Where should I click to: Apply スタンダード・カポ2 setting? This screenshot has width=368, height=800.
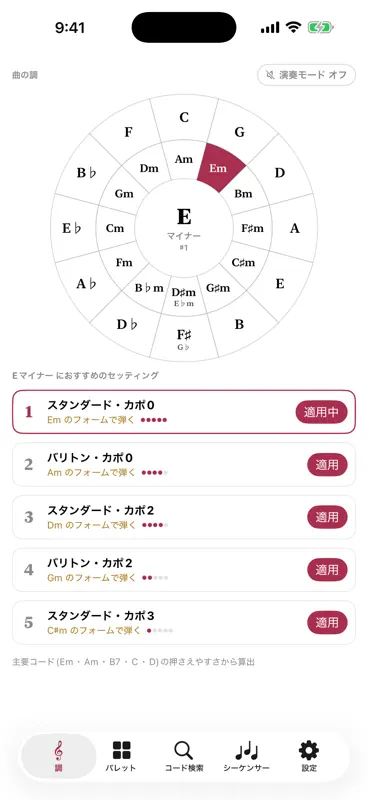327,517
